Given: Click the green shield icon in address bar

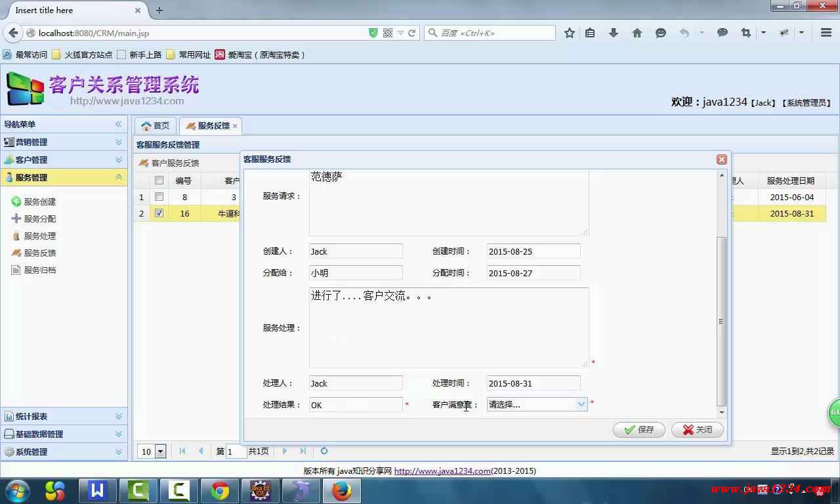Looking at the screenshot, I should click(373, 33).
